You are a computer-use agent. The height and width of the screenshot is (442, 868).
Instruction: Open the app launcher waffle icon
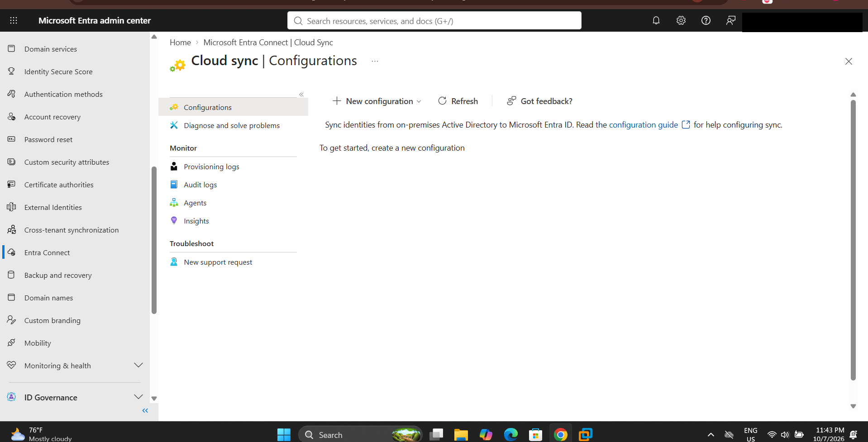pos(14,20)
